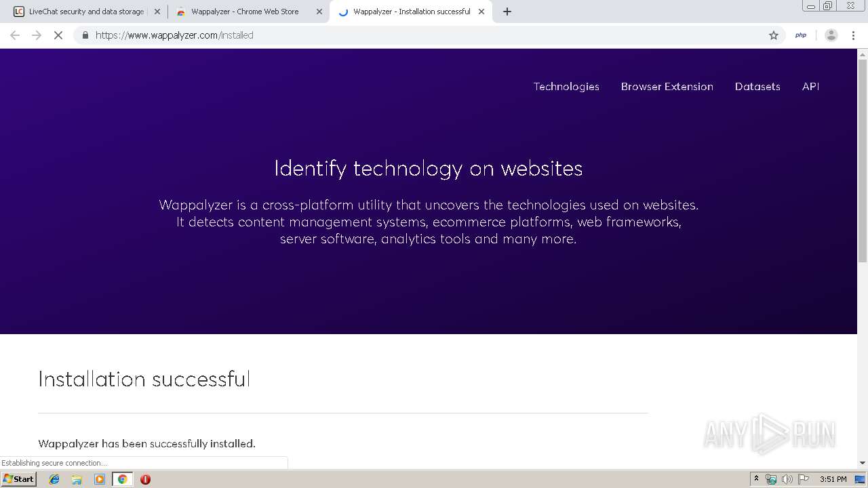This screenshot has width=868, height=488.
Task: Switch to Wappalyzer Chrome Web Store tab
Action: (244, 12)
